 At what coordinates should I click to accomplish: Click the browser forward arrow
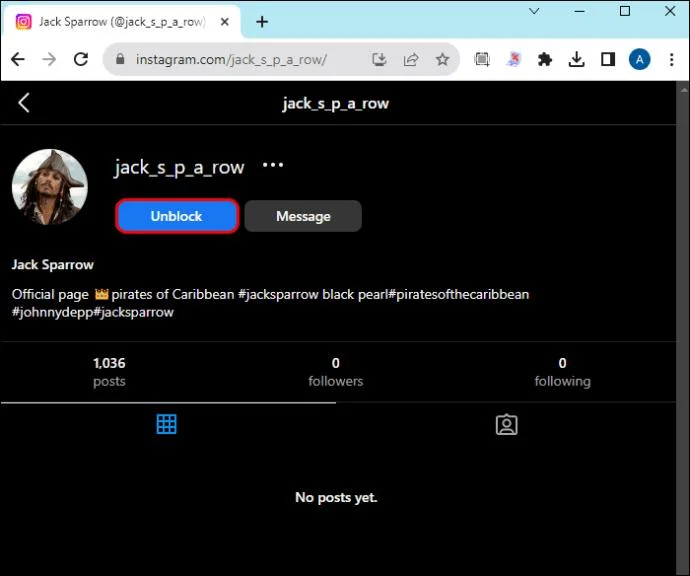tap(49, 59)
